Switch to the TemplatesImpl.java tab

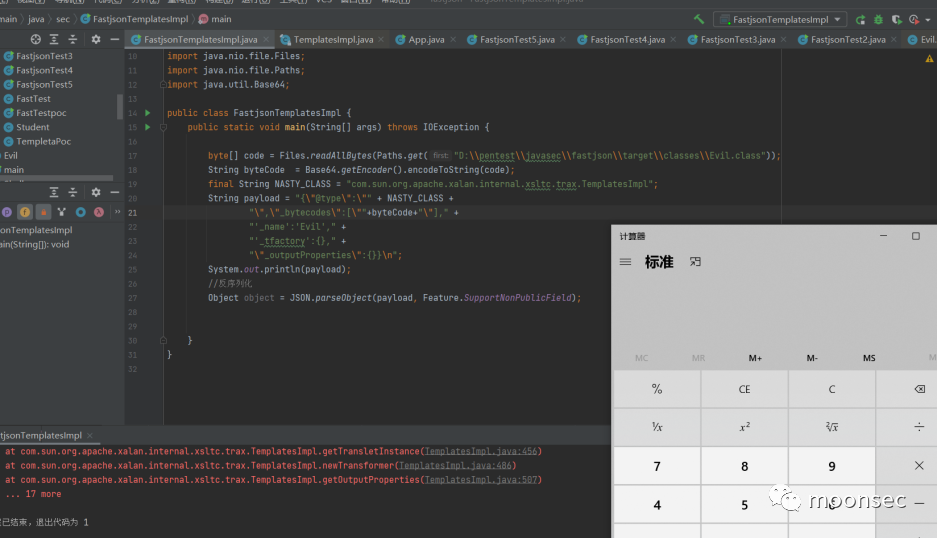(333, 39)
